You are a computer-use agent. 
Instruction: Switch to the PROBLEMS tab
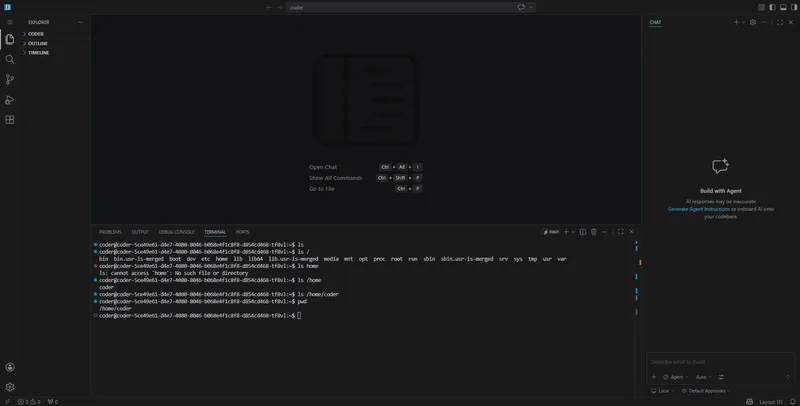point(110,232)
